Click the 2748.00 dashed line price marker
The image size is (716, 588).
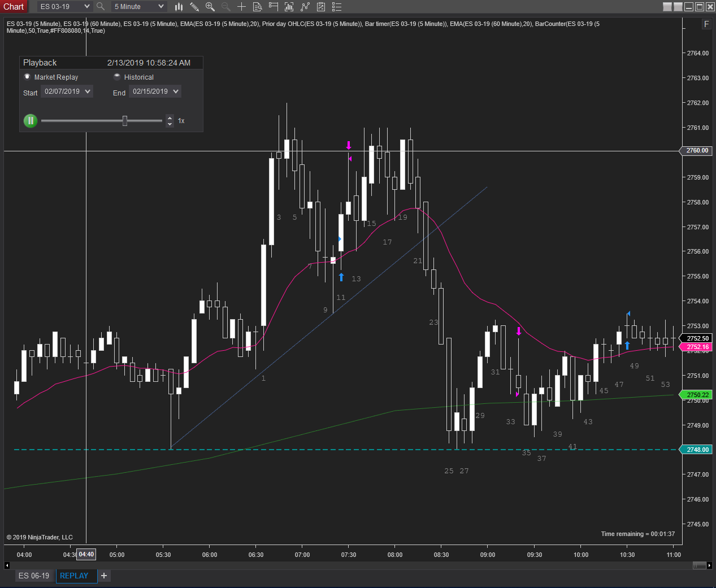click(696, 450)
